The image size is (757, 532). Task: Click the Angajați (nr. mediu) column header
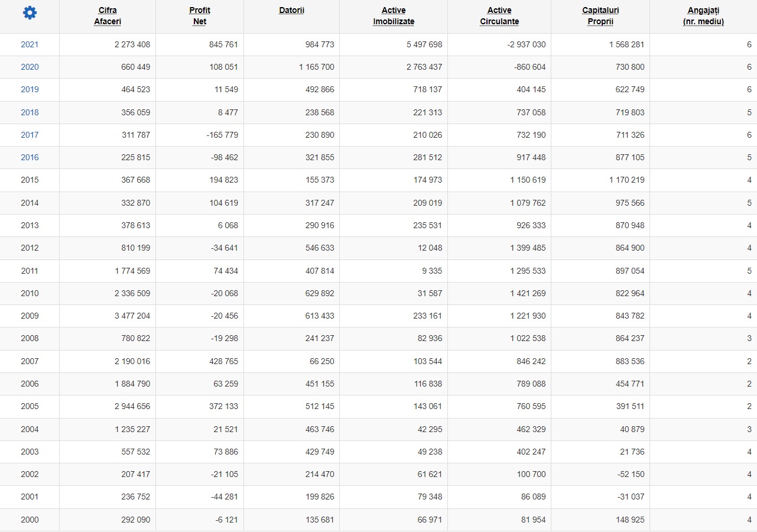coord(703,16)
